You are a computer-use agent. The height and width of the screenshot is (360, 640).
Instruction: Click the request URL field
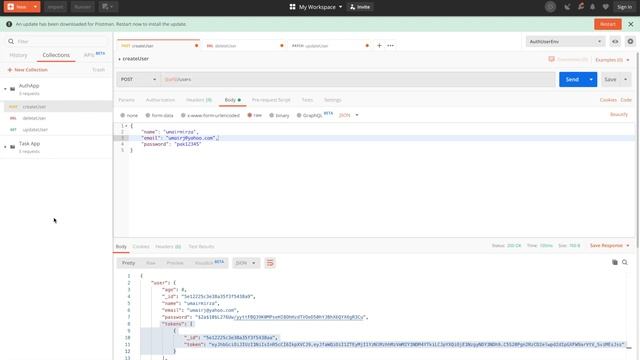[x=358, y=79]
